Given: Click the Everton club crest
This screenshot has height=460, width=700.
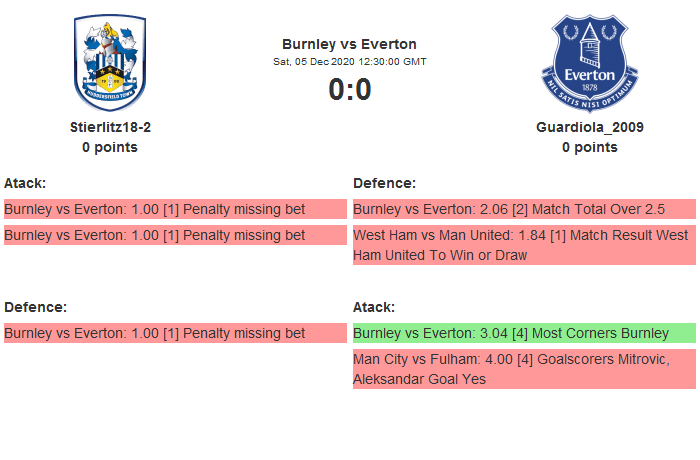Looking at the screenshot, I should pos(589,63).
